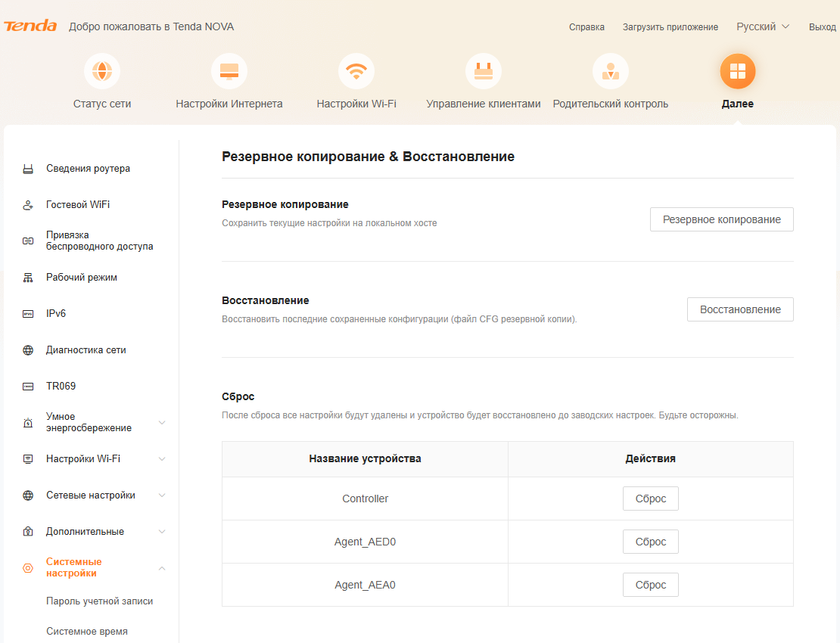Click the Резервное копирование button
The height and width of the screenshot is (643, 840).
coord(722,219)
